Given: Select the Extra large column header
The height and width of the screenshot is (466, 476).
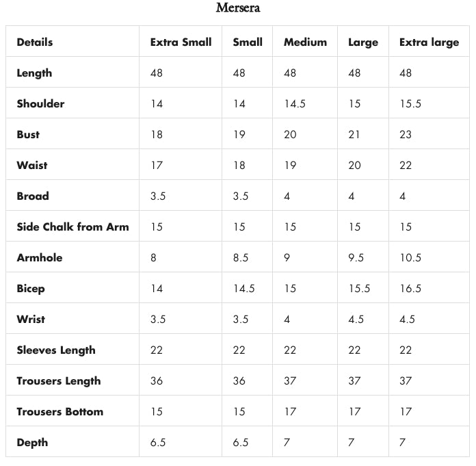Looking at the screenshot, I should pyautogui.click(x=429, y=42).
